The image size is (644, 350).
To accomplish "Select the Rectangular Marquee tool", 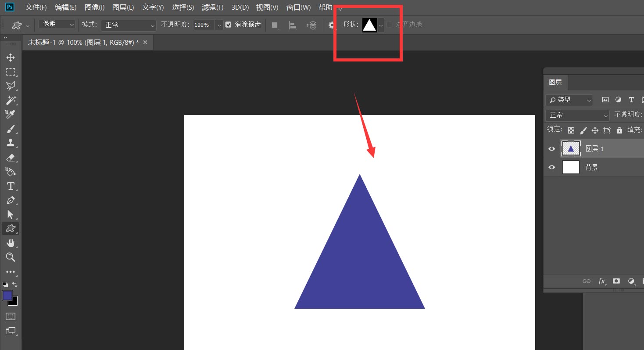I will click(x=11, y=72).
